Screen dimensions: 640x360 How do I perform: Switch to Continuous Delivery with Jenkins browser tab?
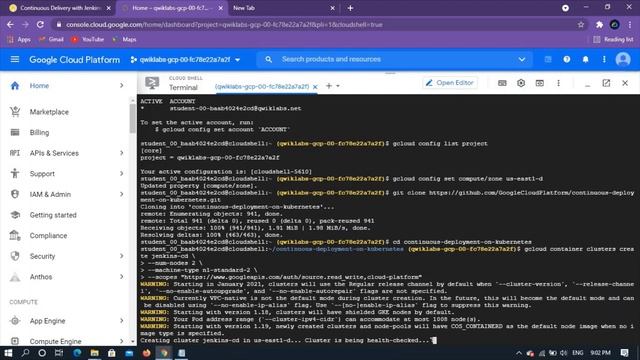tap(60, 8)
